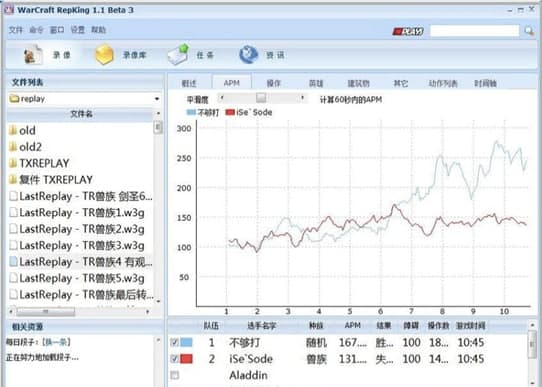Switch to the 建筑物 (Buildings) tab
This screenshot has height=387, width=542.
358,83
